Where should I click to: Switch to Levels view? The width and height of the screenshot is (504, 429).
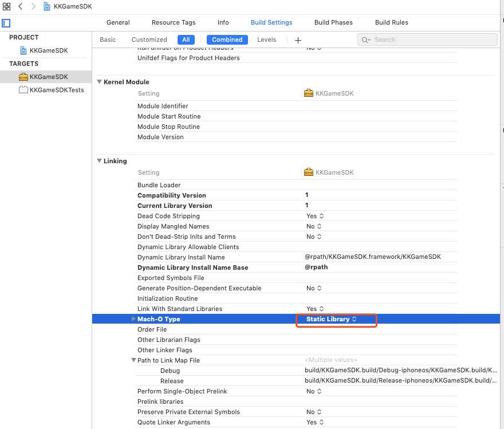point(266,40)
